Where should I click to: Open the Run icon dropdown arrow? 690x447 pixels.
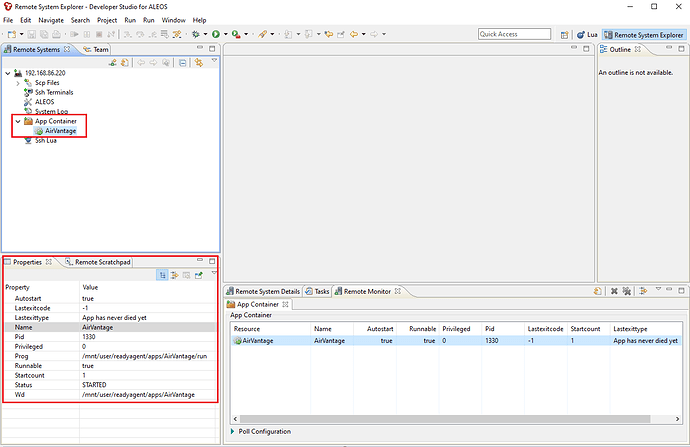[x=226, y=34]
